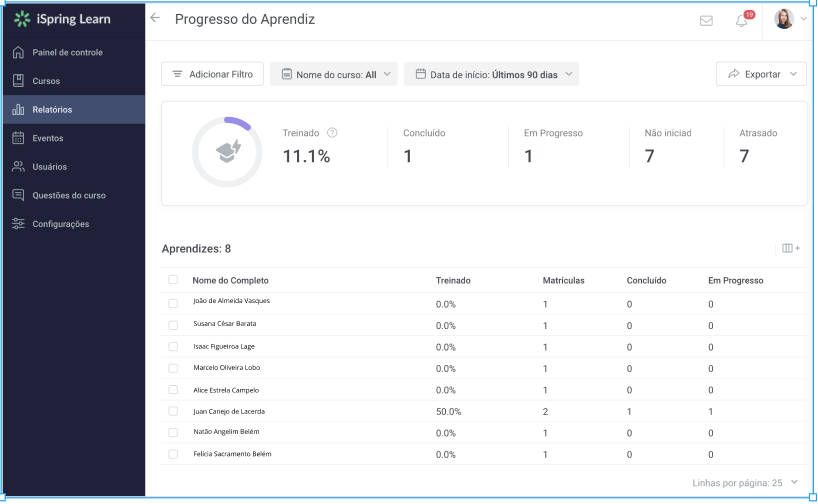Click the back arrow beside Progresso do Aprendiz
This screenshot has height=504, width=818.
pyautogui.click(x=155, y=19)
